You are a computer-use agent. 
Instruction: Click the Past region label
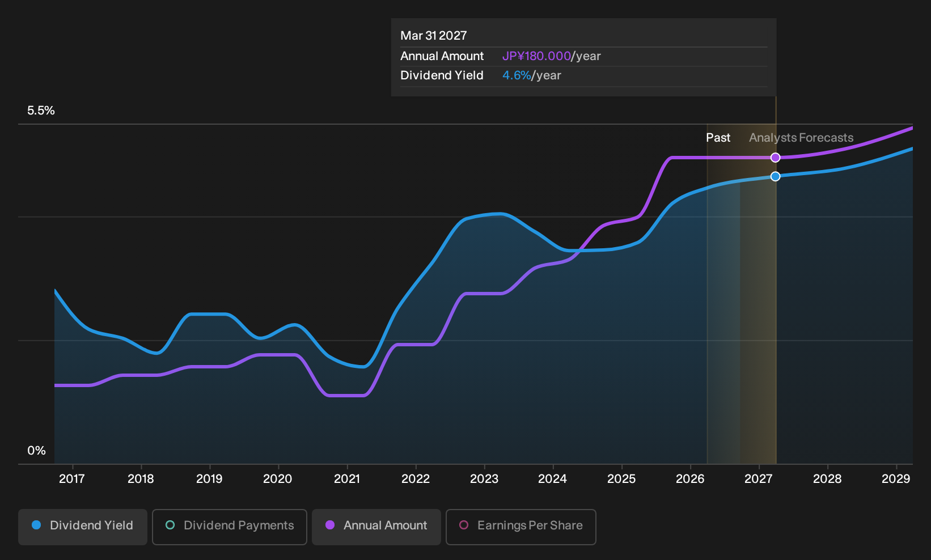718,138
